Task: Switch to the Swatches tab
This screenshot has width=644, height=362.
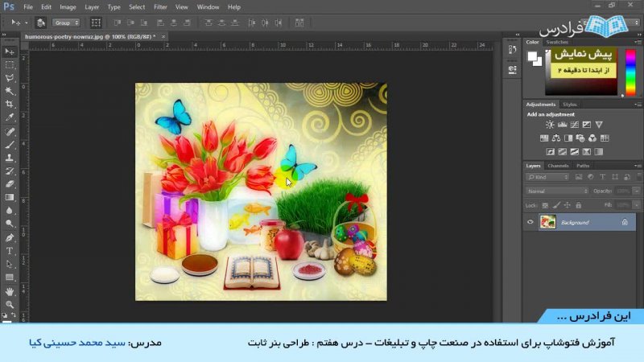Action: tap(557, 41)
